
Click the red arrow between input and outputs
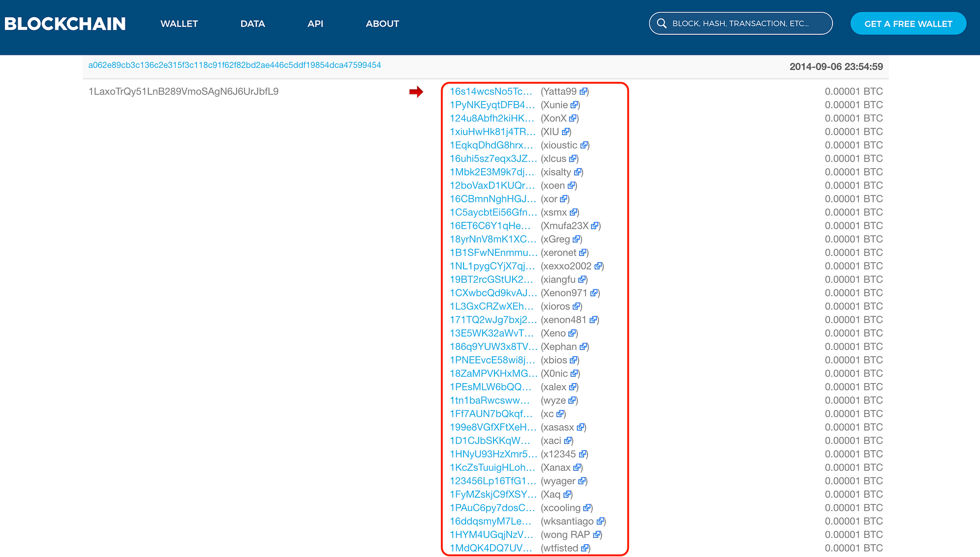(416, 92)
